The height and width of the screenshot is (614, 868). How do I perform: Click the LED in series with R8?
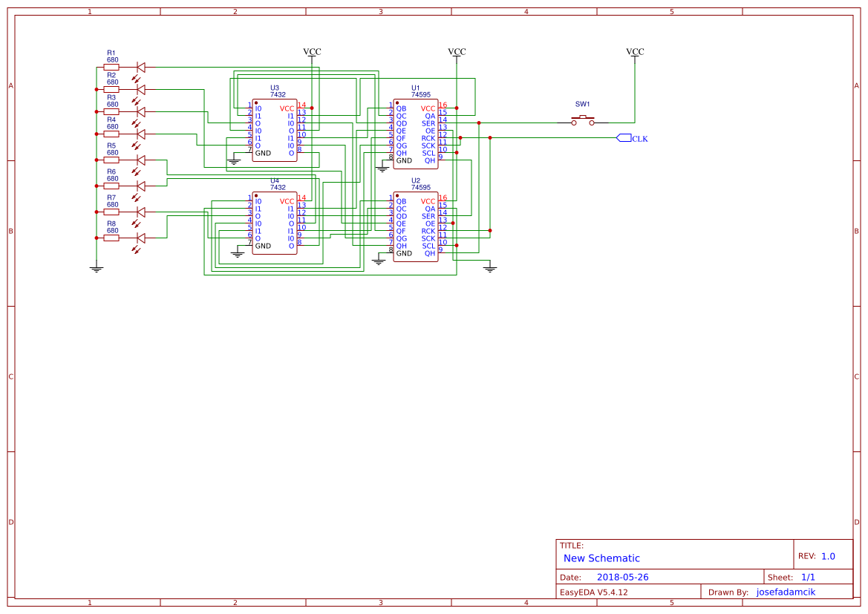click(x=140, y=238)
